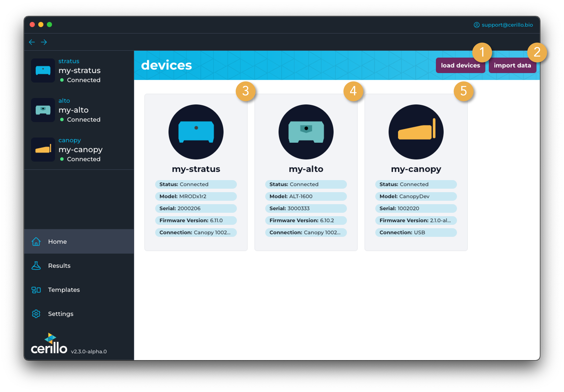Open the Settings menu item
The height and width of the screenshot is (392, 564).
[79, 314]
